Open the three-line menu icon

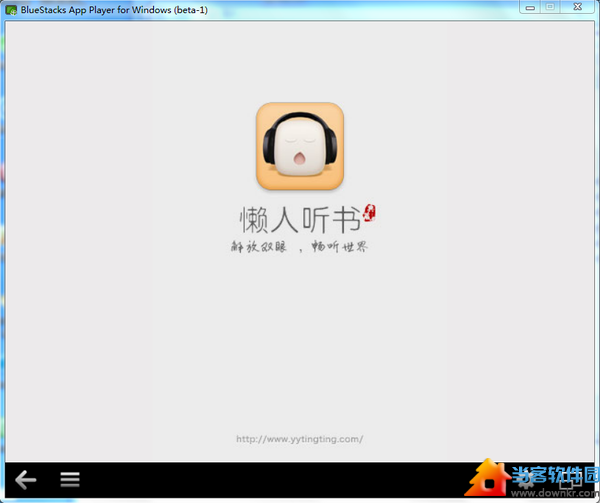pos(70,480)
